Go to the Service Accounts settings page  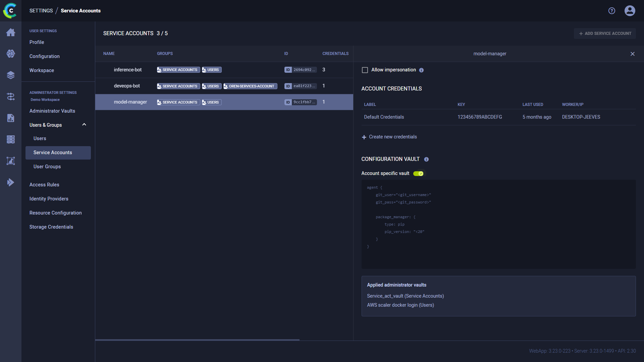[x=53, y=153]
